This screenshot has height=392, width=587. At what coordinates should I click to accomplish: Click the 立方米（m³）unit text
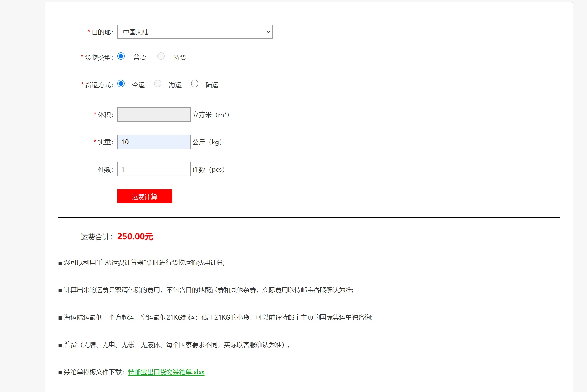click(x=211, y=115)
